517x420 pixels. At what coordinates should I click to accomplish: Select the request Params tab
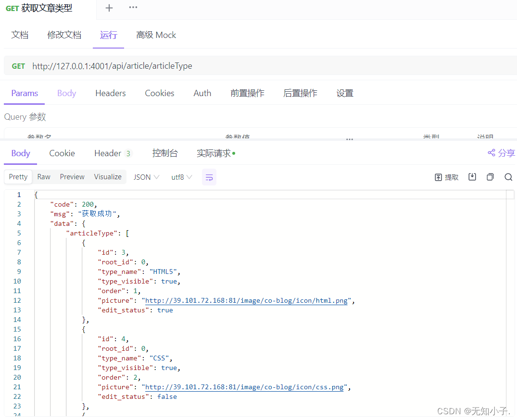[25, 93]
